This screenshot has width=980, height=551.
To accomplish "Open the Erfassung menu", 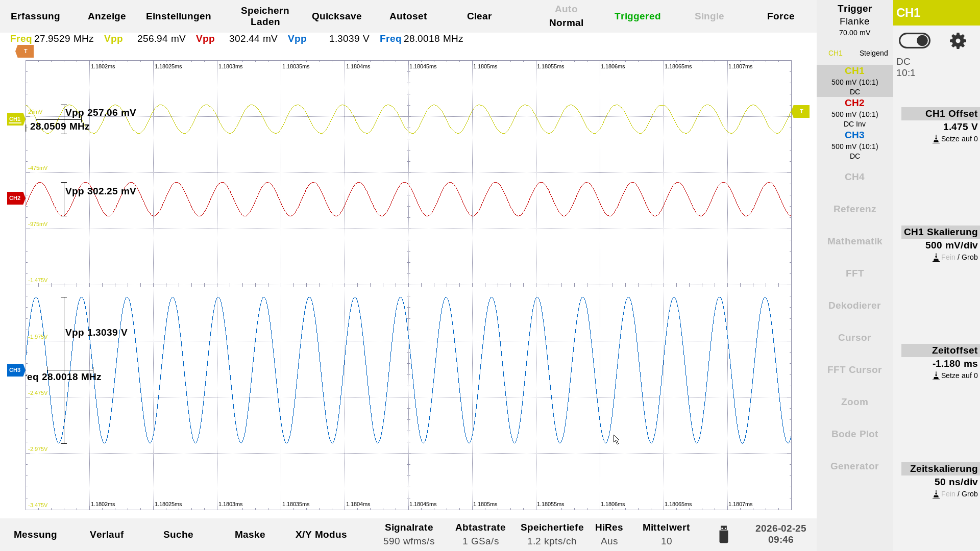I will click(x=35, y=16).
